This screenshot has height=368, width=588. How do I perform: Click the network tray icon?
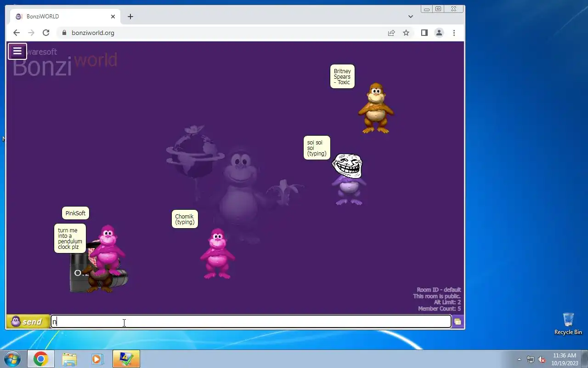pyautogui.click(x=531, y=359)
